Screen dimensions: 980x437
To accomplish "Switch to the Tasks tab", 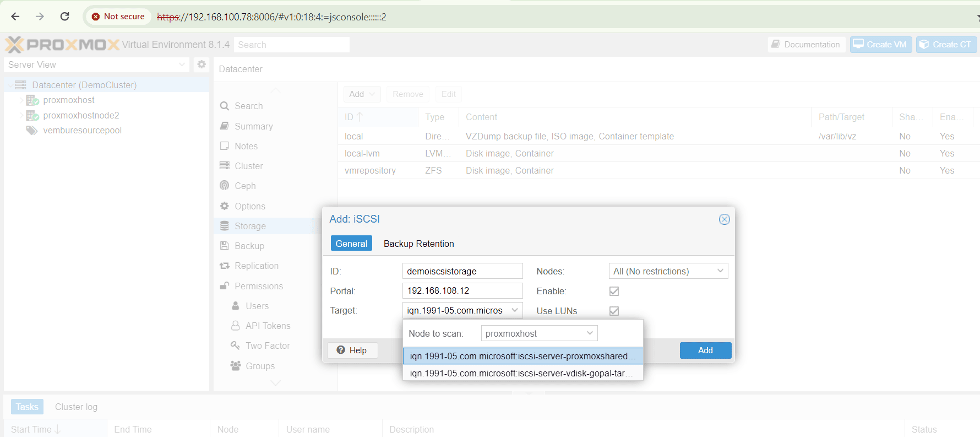I will pyautogui.click(x=27, y=407).
